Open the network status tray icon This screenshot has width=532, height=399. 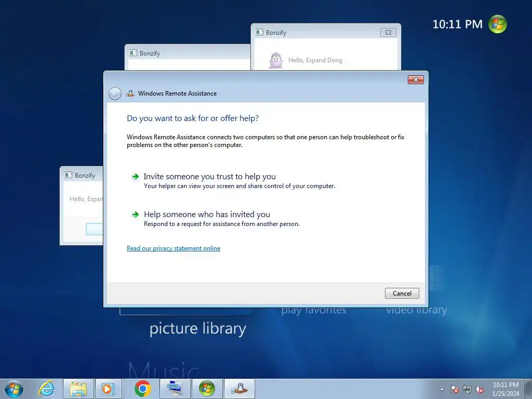(x=467, y=389)
